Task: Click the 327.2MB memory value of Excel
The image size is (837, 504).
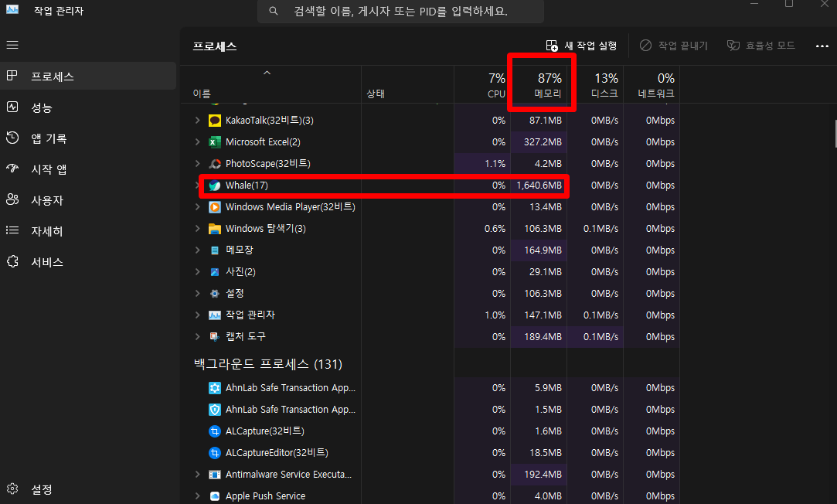Action: [543, 142]
